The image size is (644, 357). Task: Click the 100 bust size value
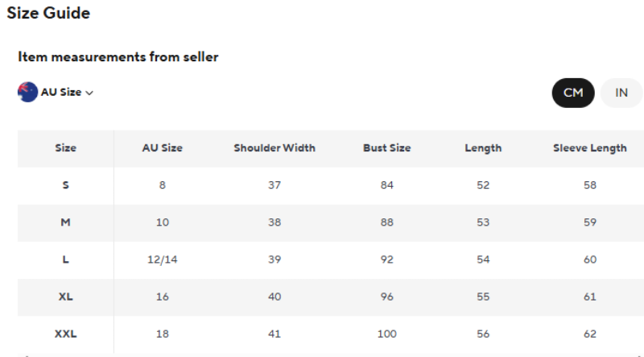387,334
